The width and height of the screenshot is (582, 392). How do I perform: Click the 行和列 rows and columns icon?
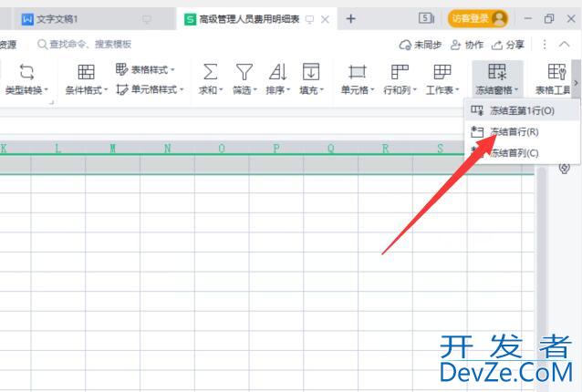coord(400,72)
